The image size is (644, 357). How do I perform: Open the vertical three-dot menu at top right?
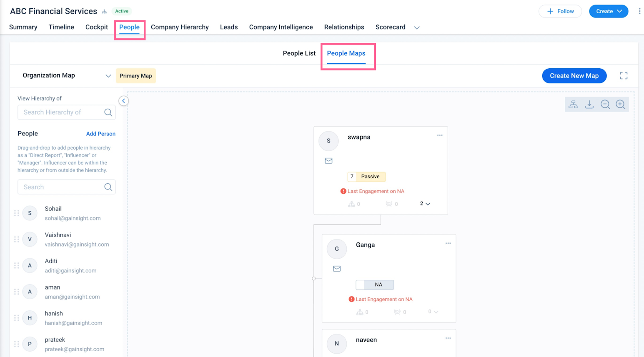(x=639, y=11)
